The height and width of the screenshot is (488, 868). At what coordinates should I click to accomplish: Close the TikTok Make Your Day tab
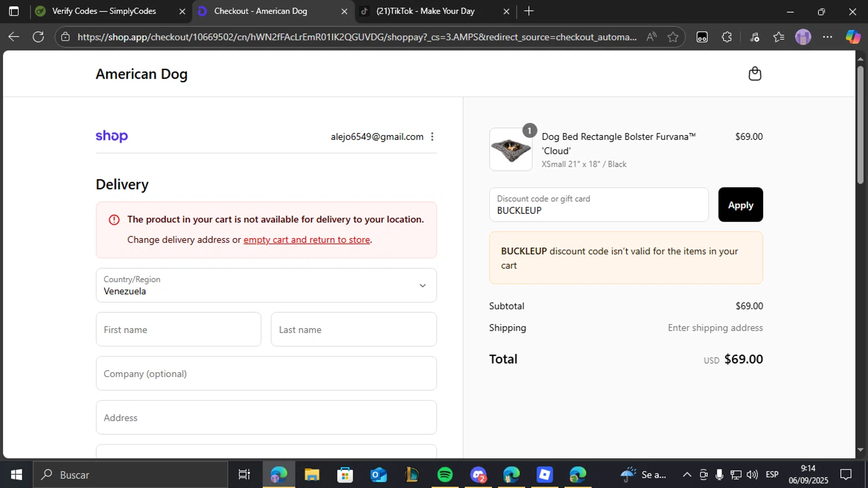pos(506,11)
